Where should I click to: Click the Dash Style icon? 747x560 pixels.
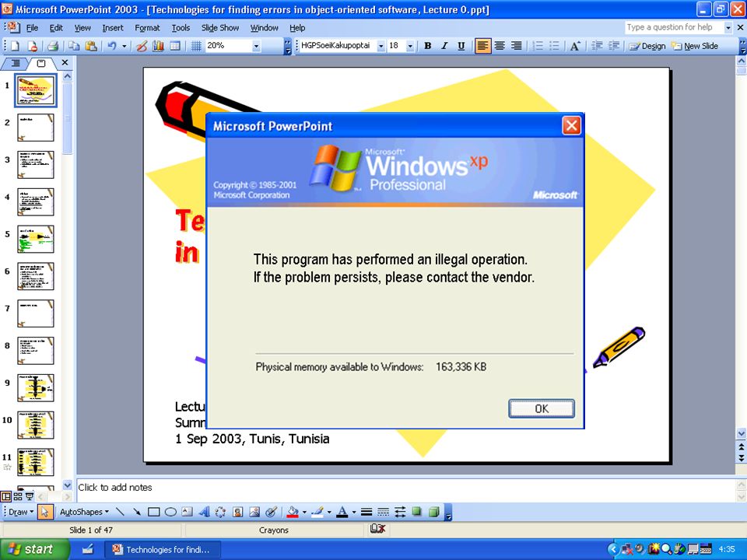click(383, 512)
